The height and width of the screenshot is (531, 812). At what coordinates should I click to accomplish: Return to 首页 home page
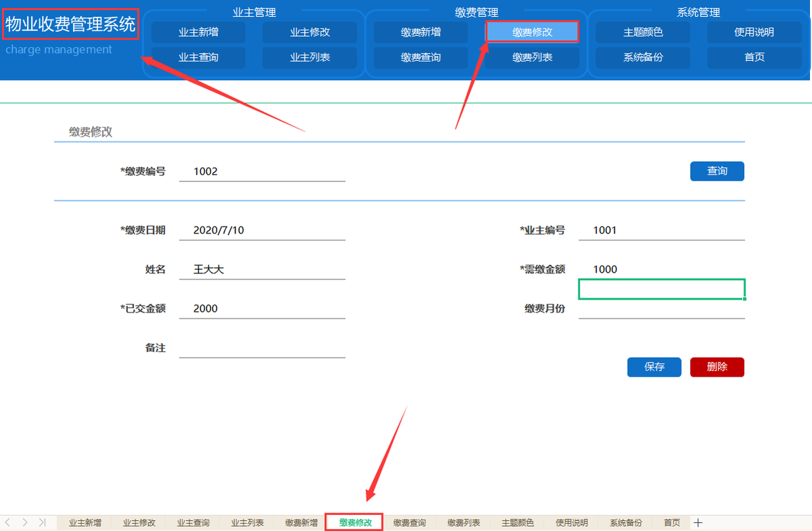(754, 57)
